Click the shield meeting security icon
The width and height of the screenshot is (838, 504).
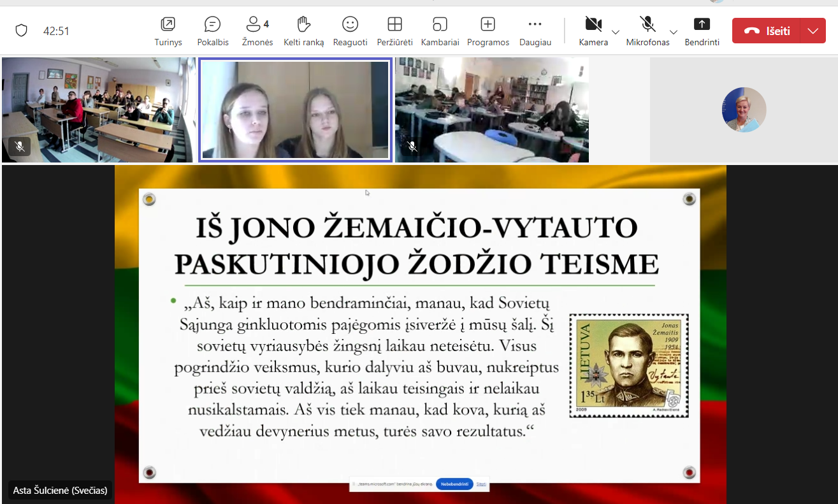pos(21,31)
